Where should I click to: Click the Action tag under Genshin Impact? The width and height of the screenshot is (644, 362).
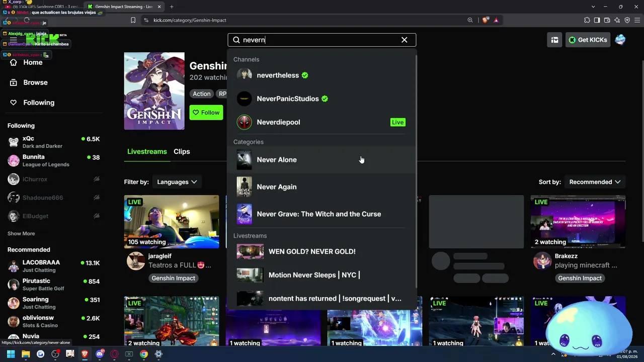pos(201,94)
